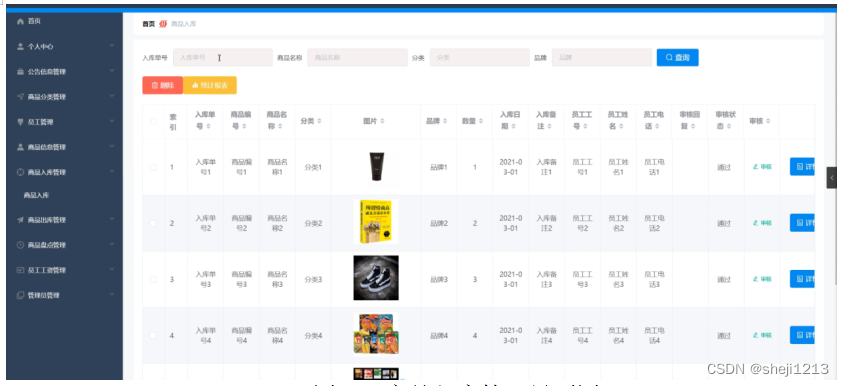Go to 首页 via the breadcrumb
Screen dimensions: 844x386
[x=149, y=24]
